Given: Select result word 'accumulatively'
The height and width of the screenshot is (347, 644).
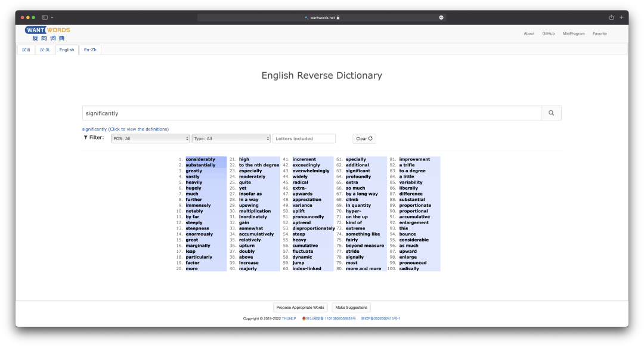Looking at the screenshot, I should [256, 234].
